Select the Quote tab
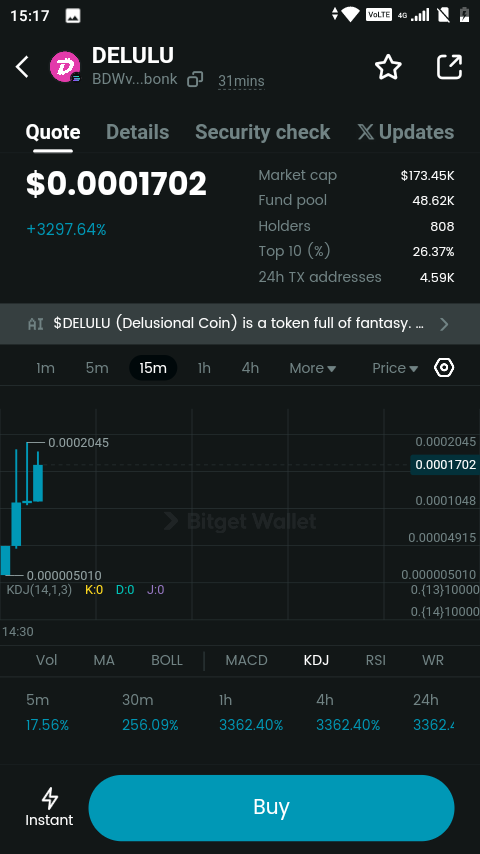This screenshot has width=480, height=854. tap(53, 132)
